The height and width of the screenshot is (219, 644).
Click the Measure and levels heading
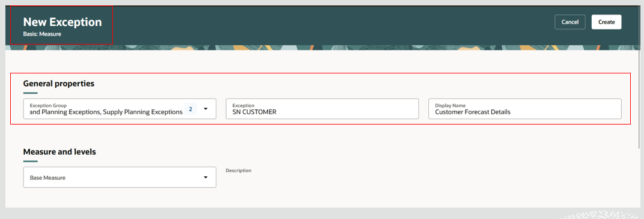point(59,152)
